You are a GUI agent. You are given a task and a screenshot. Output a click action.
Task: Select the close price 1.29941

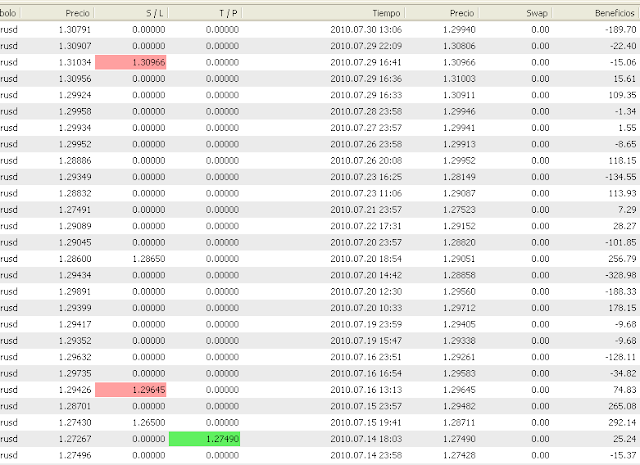click(459, 128)
